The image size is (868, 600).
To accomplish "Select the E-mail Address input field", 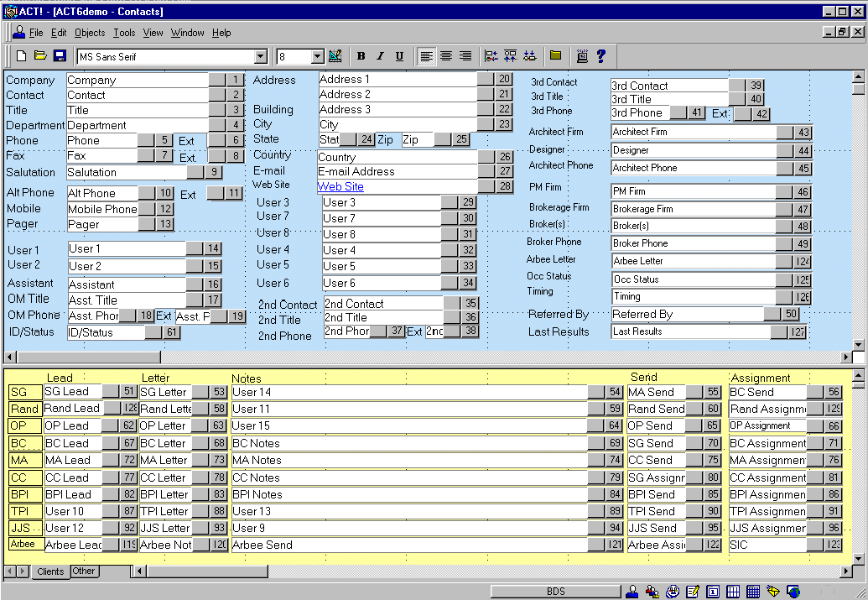I will pyautogui.click(x=398, y=172).
